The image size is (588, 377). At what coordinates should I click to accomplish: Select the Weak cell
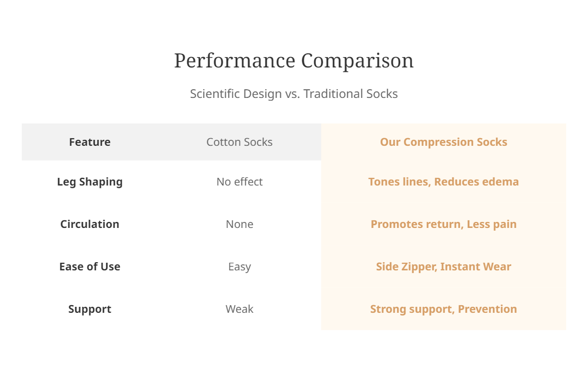coord(239,309)
